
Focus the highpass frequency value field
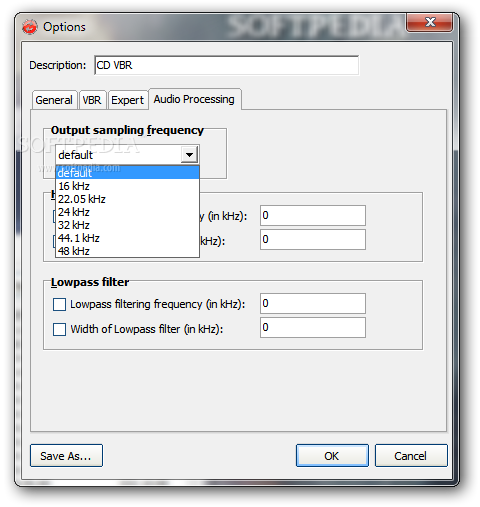coord(313,215)
